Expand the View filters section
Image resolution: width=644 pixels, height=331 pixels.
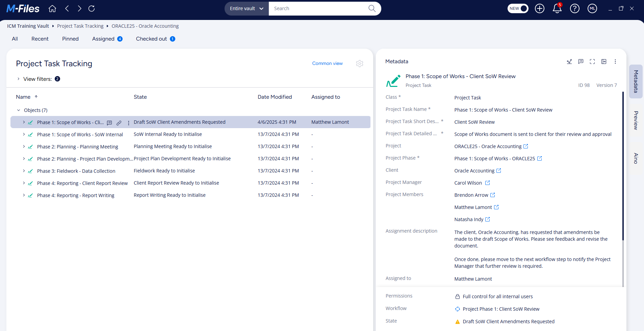coord(19,79)
